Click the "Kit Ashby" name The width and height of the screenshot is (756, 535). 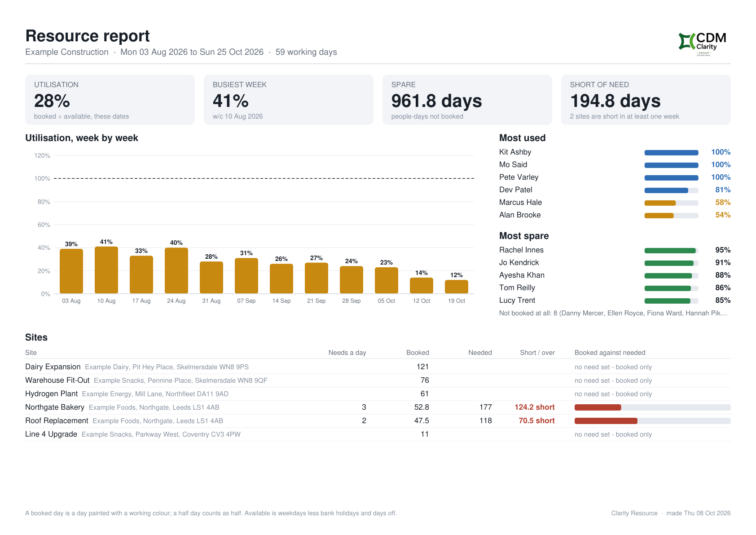click(x=515, y=152)
